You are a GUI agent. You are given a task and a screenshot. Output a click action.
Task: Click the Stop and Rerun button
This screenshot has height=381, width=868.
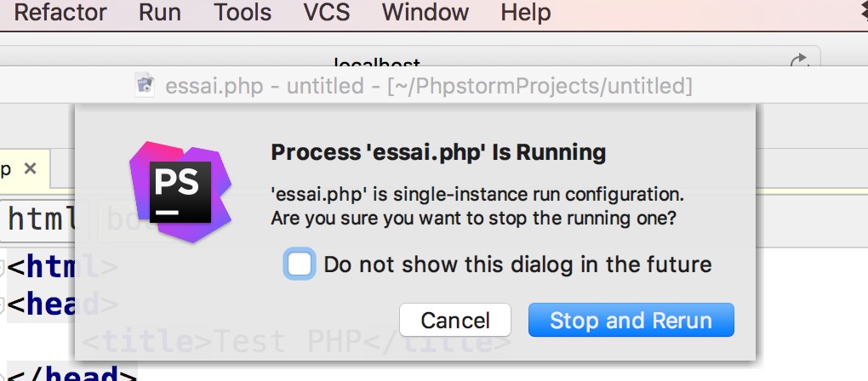pos(631,320)
